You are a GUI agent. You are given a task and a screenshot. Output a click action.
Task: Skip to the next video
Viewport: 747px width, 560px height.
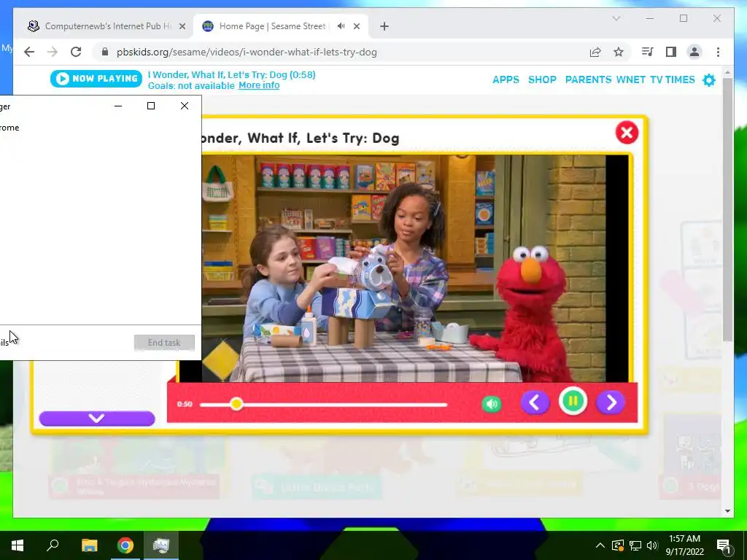(611, 402)
